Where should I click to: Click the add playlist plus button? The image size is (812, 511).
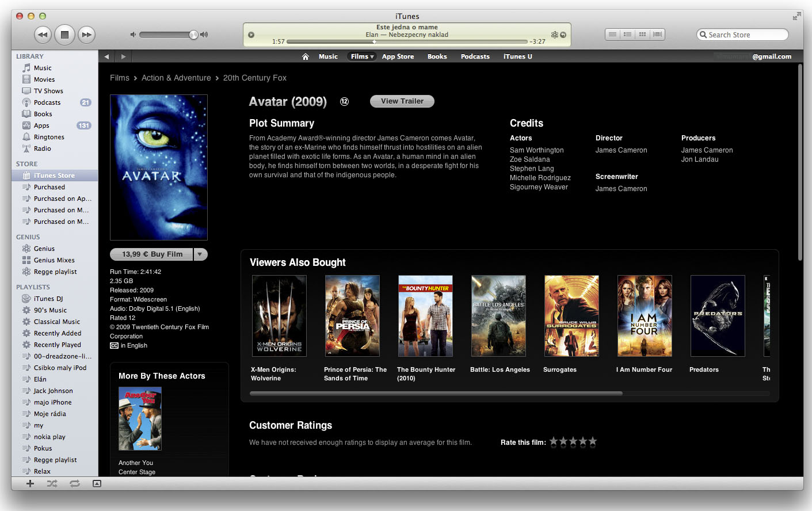(x=31, y=484)
